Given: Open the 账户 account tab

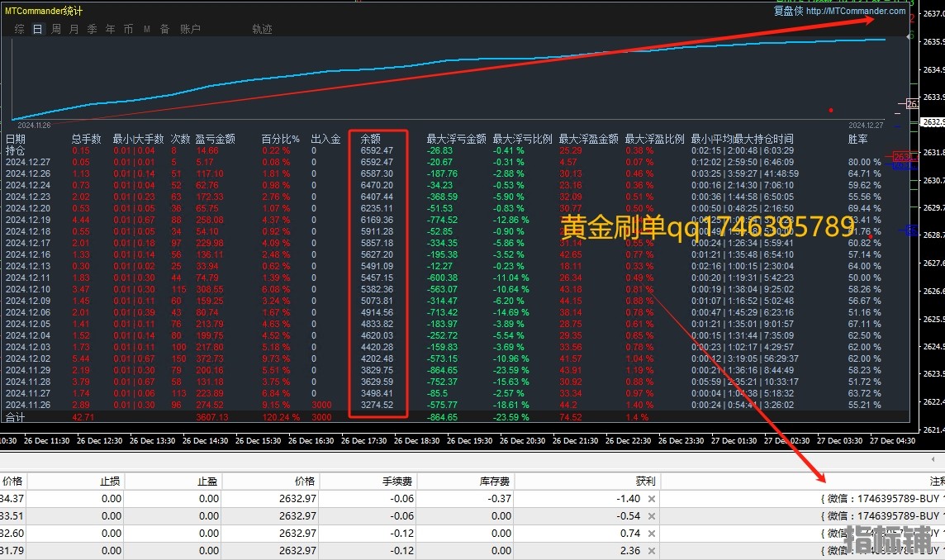Looking at the screenshot, I should click(x=191, y=29).
